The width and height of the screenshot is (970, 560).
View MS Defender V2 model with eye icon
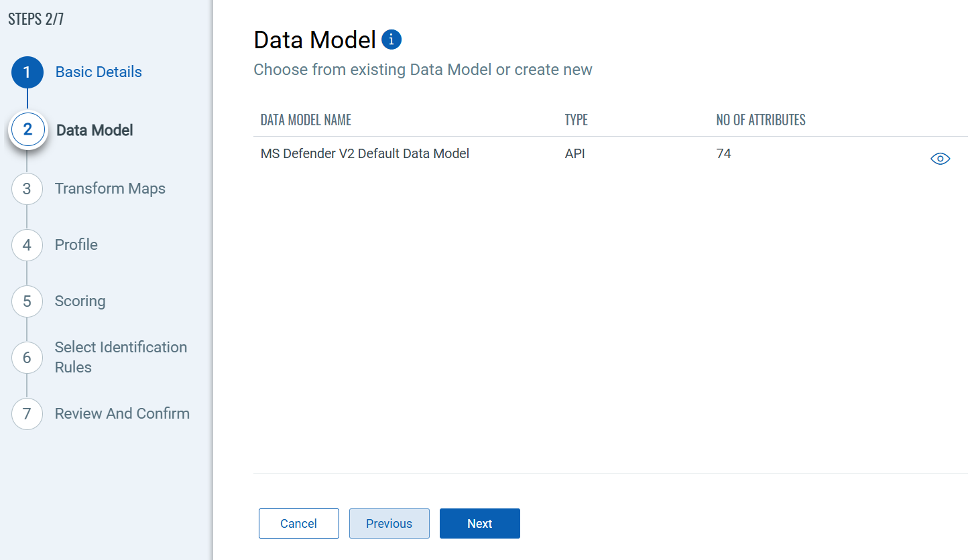pyautogui.click(x=941, y=159)
